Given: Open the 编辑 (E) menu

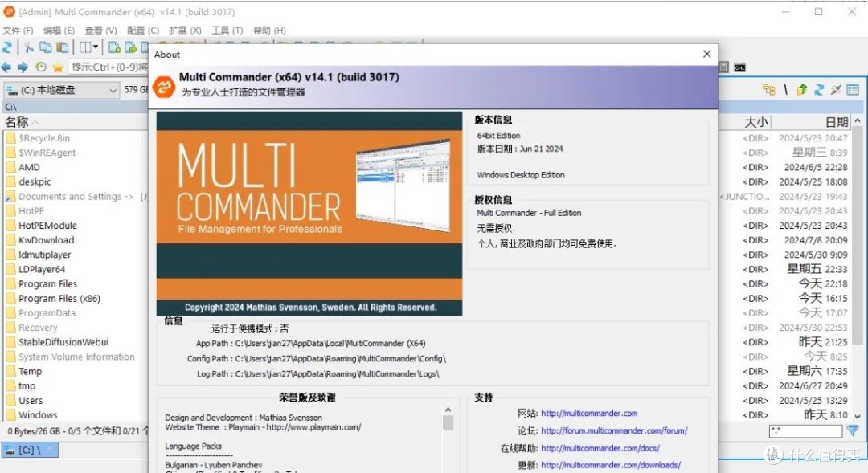Looking at the screenshot, I should point(59,30).
